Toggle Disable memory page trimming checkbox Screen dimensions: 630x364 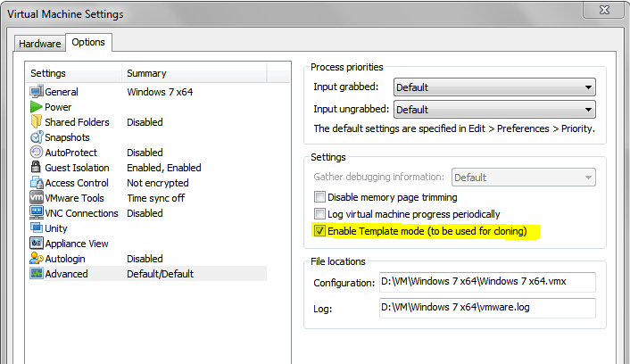point(320,197)
